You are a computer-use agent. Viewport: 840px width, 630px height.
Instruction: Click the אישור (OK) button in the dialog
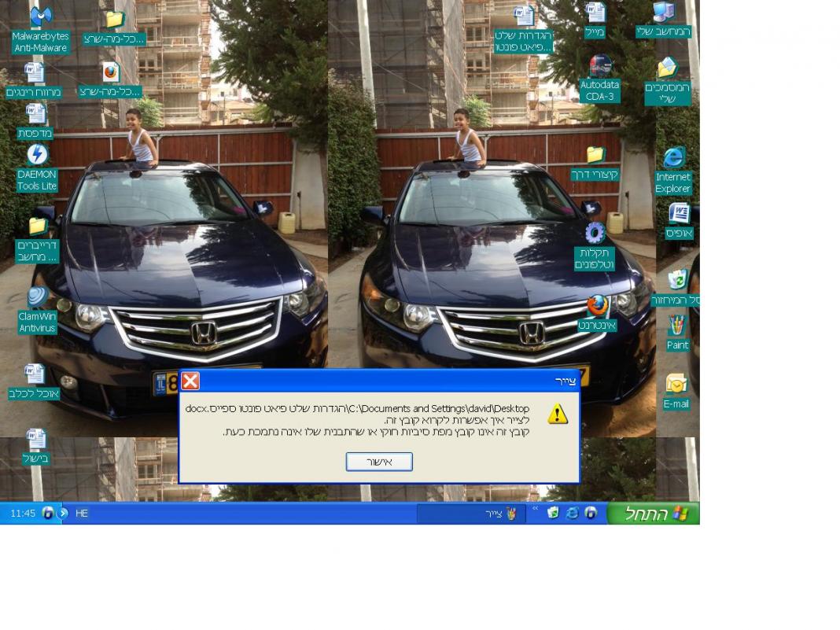379,462
